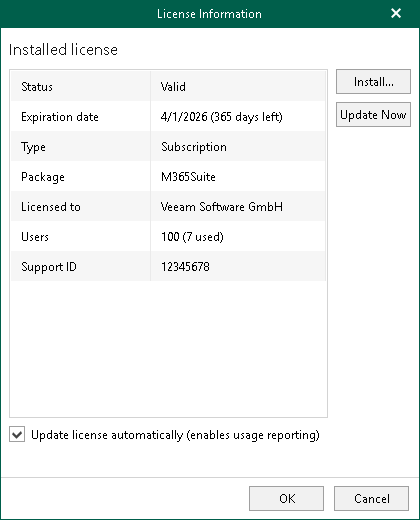Select the Valid status value
420x520 pixels.
coord(173,87)
